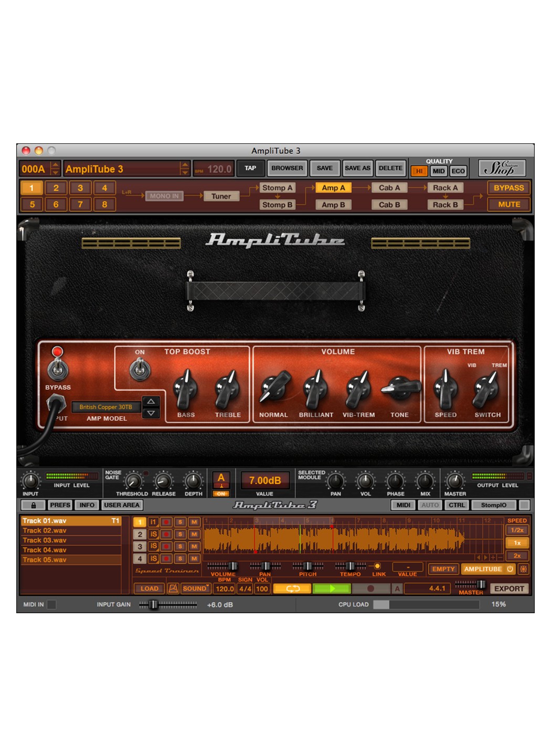The image size is (551, 756).
Task: Click the SAVE AS button
Action: click(357, 168)
